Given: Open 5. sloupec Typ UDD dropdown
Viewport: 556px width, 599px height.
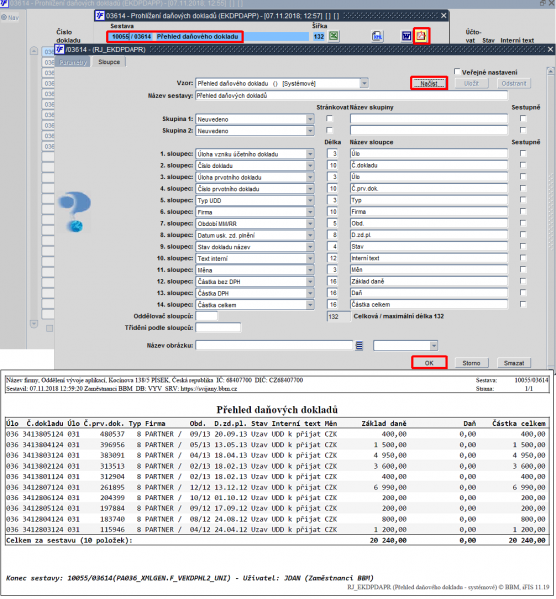Looking at the screenshot, I should 310,201.
